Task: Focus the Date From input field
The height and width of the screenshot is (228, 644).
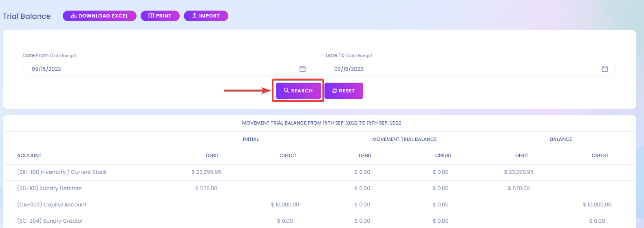Action: 168,69
